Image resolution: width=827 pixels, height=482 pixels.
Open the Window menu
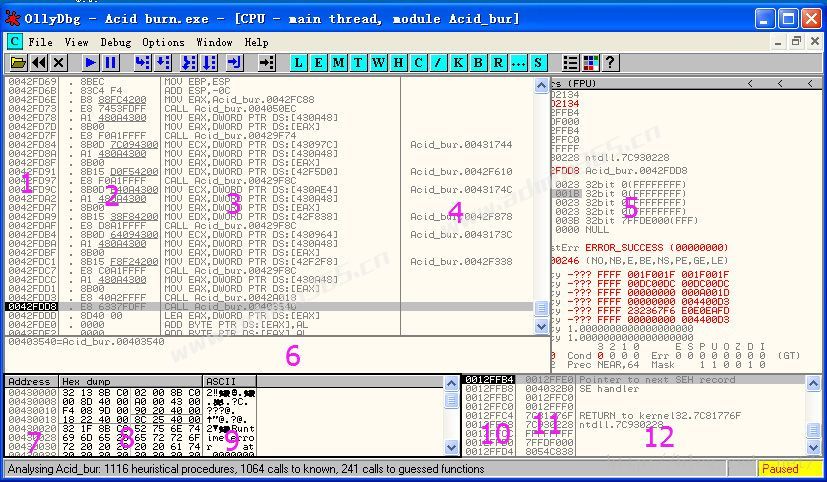pyautogui.click(x=215, y=42)
